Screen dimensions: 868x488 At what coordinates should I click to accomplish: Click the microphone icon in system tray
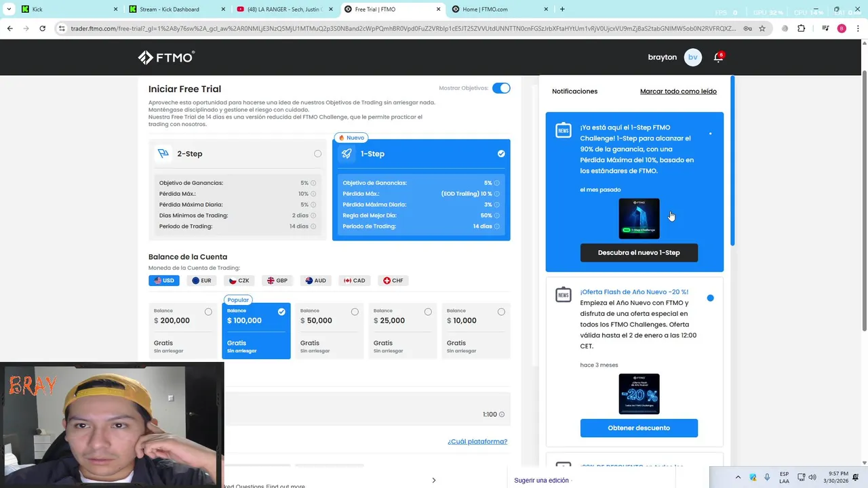click(767, 477)
